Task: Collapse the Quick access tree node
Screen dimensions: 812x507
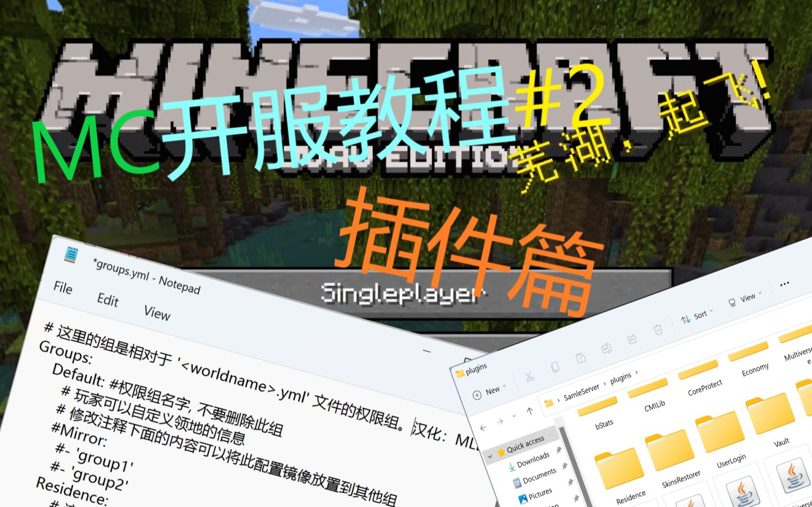Action: (x=490, y=456)
